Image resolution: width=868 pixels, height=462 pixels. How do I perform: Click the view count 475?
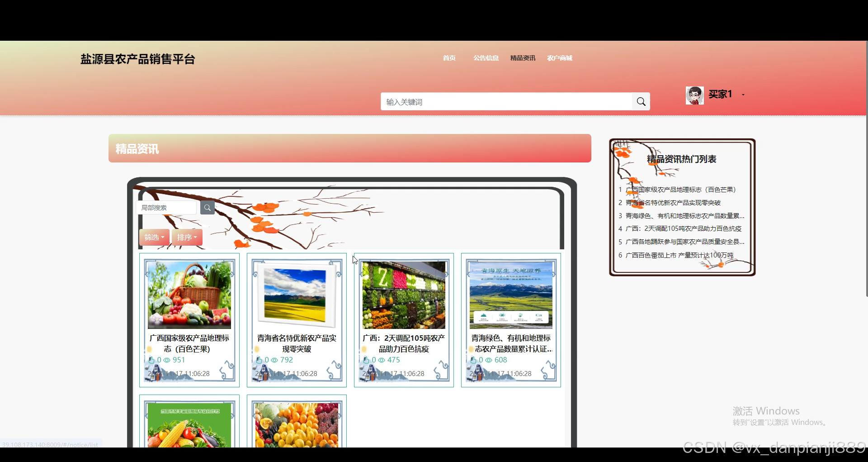(393, 360)
